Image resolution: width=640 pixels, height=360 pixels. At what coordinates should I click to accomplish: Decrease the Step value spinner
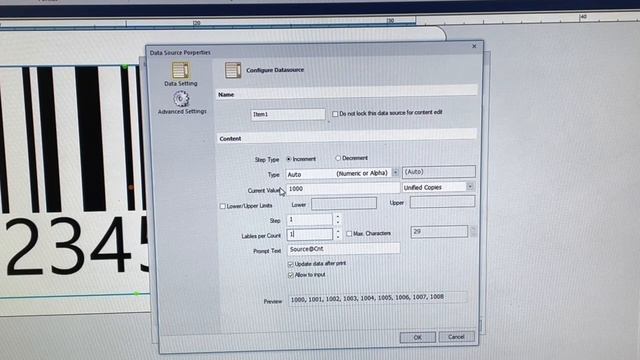pos(338,222)
